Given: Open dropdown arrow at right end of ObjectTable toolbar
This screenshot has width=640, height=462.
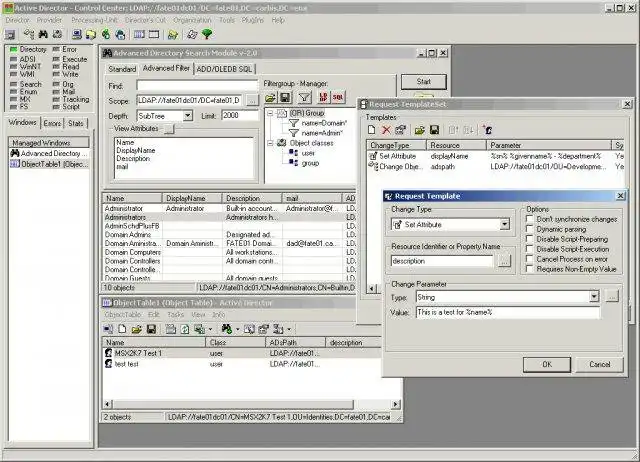Looking at the screenshot, I should 289,329.
